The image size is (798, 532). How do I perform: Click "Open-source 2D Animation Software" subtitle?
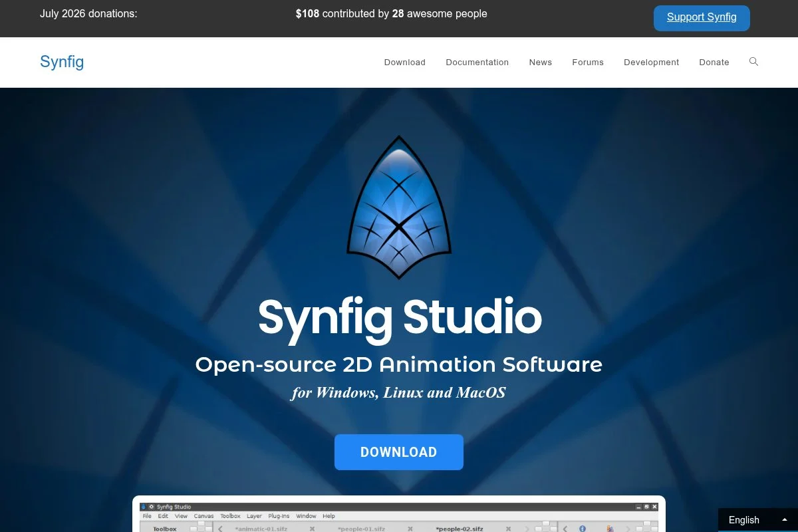click(399, 364)
